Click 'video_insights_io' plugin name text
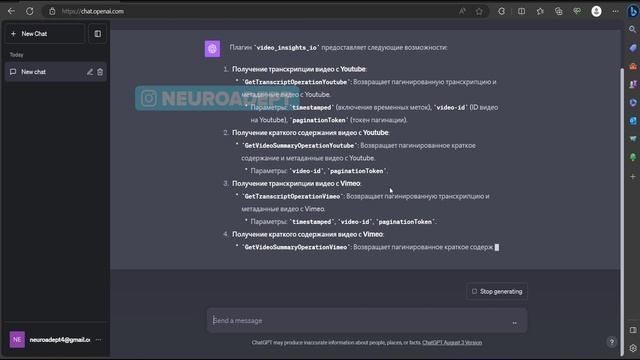640x360 pixels. pyautogui.click(x=287, y=48)
